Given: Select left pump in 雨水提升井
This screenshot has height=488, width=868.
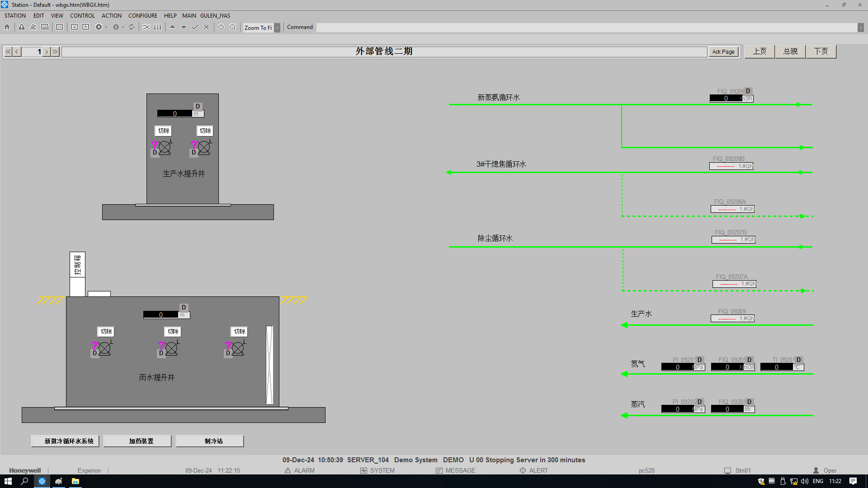Looking at the screenshot, I should (104, 348).
